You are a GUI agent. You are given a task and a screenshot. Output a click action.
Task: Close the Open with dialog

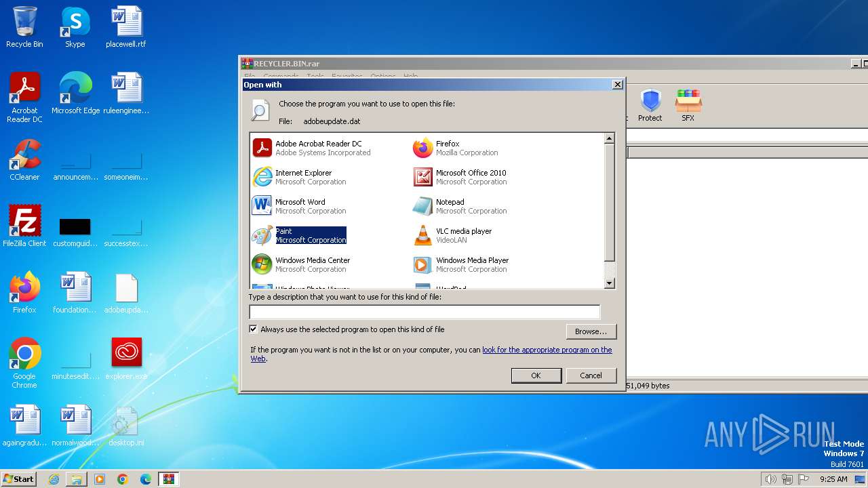coord(617,85)
